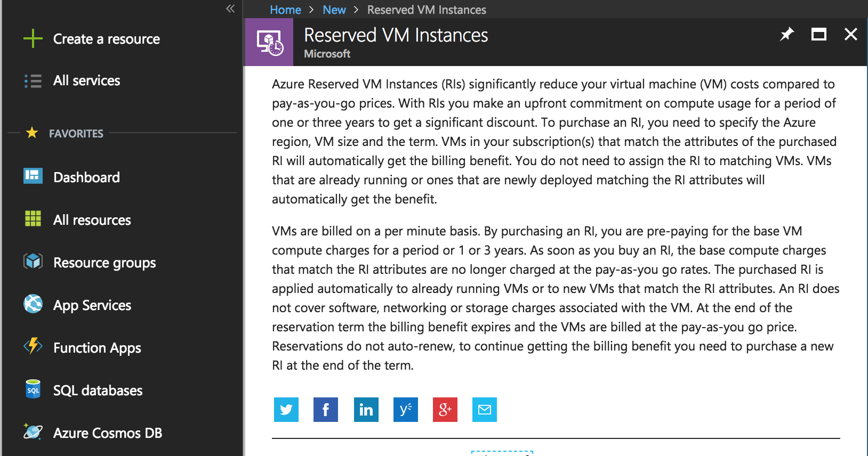This screenshot has width=868, height=456.
Task: Collapse the sidebar with the double chevron
Action: (x=230, y=9)
